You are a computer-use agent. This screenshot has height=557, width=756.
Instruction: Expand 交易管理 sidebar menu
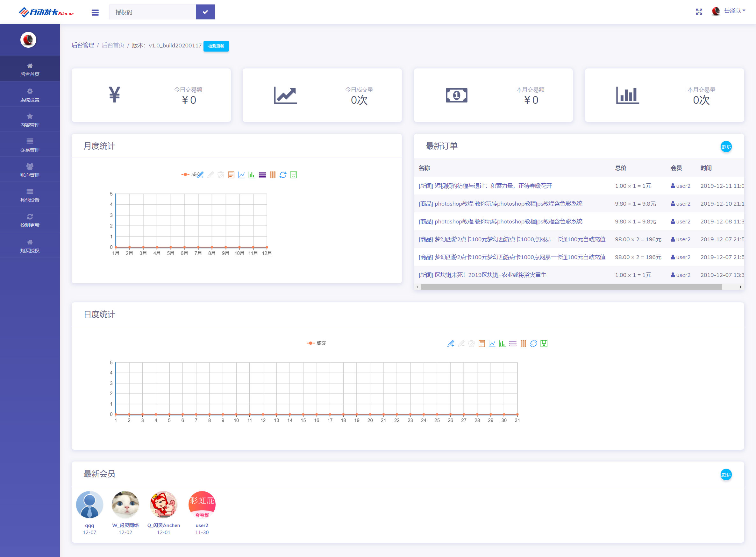30,145
